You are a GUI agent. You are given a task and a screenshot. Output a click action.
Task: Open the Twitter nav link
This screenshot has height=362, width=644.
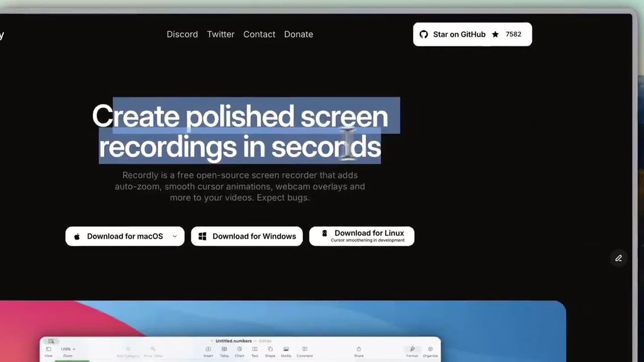point(220,34)
